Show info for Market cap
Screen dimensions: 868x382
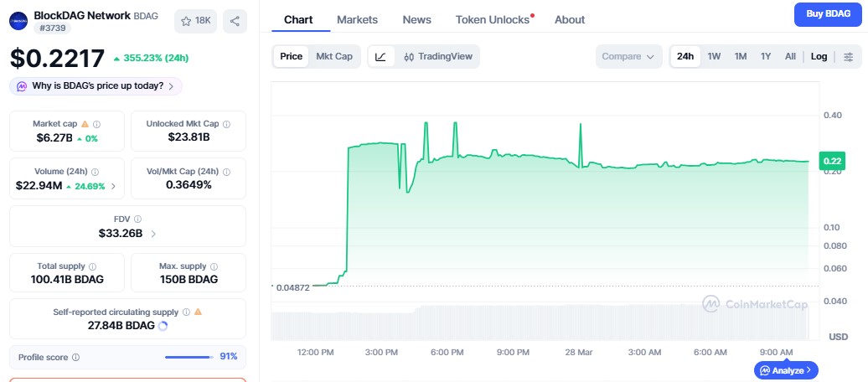pyautogui.click(x=97, y=124)
